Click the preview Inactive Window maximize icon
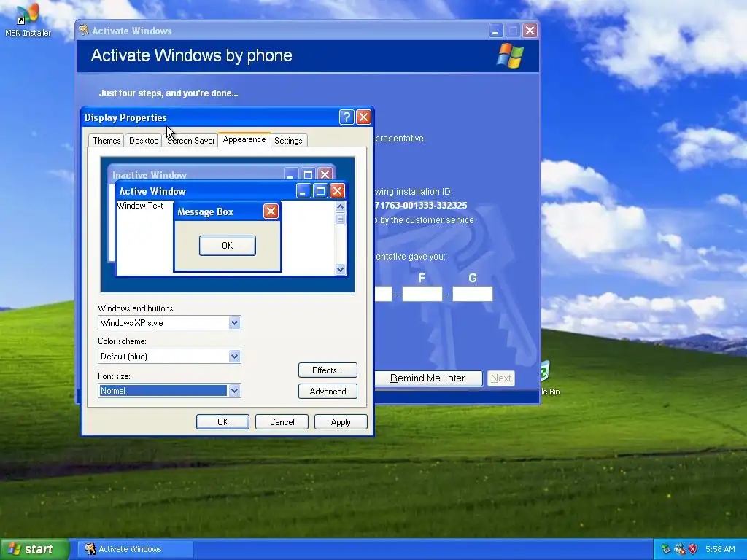 (309, 174)
